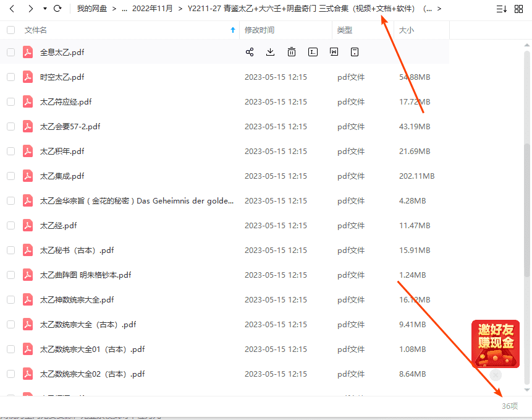This screenshot has height=420, width=532.
Task: Click the 大小 column header
Action: tap(407, 30)
